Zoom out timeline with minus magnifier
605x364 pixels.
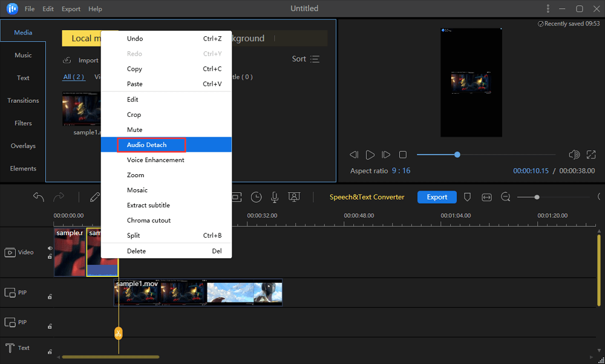(505, 197)
